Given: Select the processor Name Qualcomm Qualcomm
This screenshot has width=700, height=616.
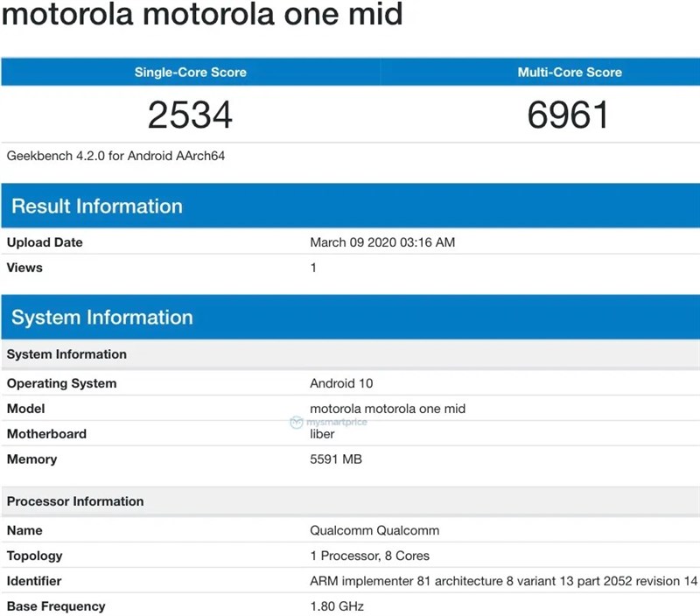Looking at the screenshot, I should pos(374,530).
